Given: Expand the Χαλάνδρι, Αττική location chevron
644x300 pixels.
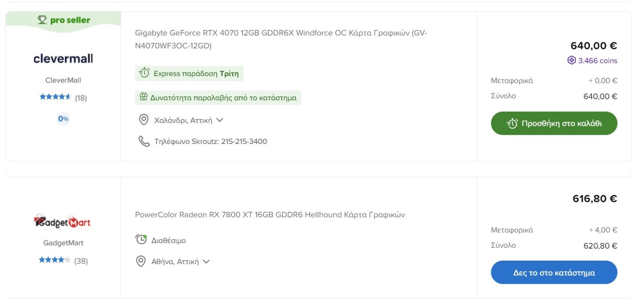Looking at the screenshot, I should 220,120.
